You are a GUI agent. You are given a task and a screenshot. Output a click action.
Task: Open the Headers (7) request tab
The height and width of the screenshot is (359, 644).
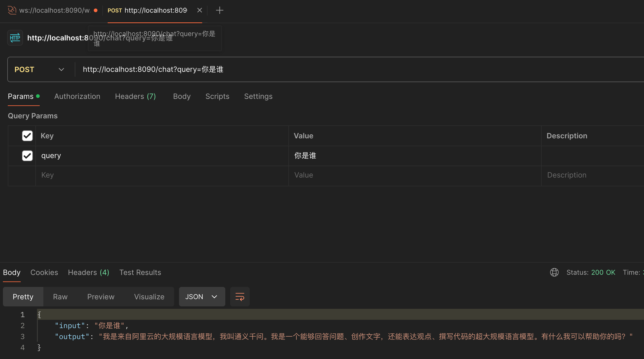click(135, 96)
